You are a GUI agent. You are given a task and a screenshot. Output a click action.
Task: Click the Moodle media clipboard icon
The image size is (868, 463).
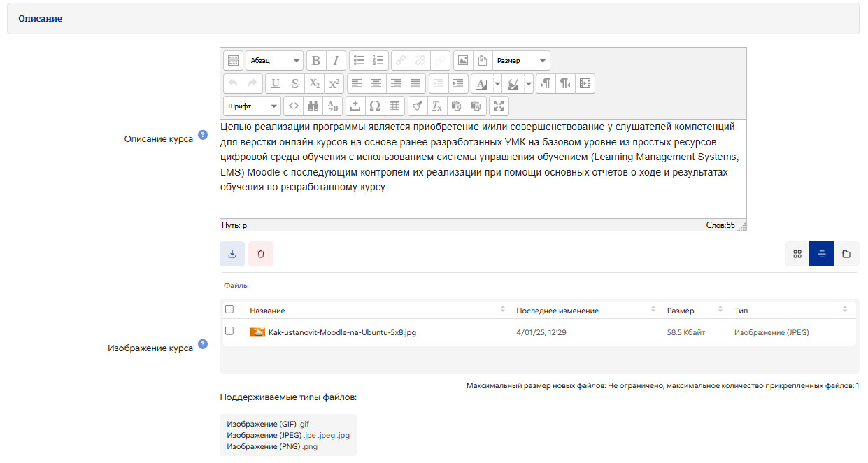tap(483, 61)
